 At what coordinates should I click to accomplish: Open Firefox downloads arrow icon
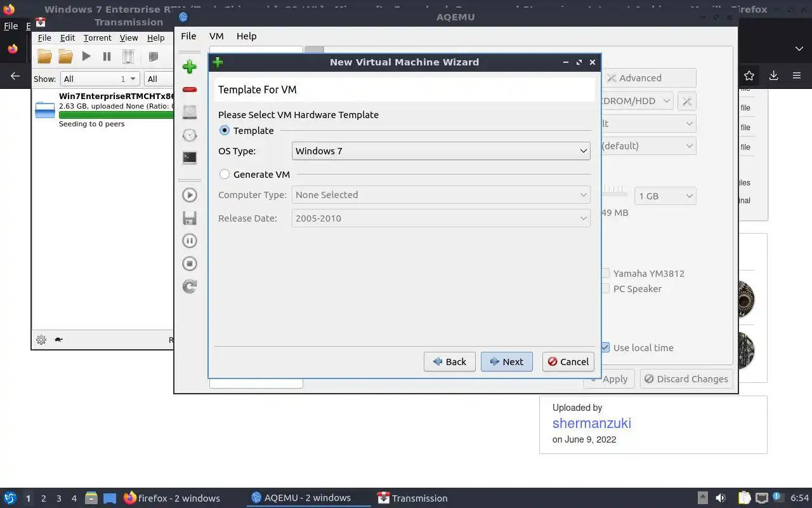point(773,76)
